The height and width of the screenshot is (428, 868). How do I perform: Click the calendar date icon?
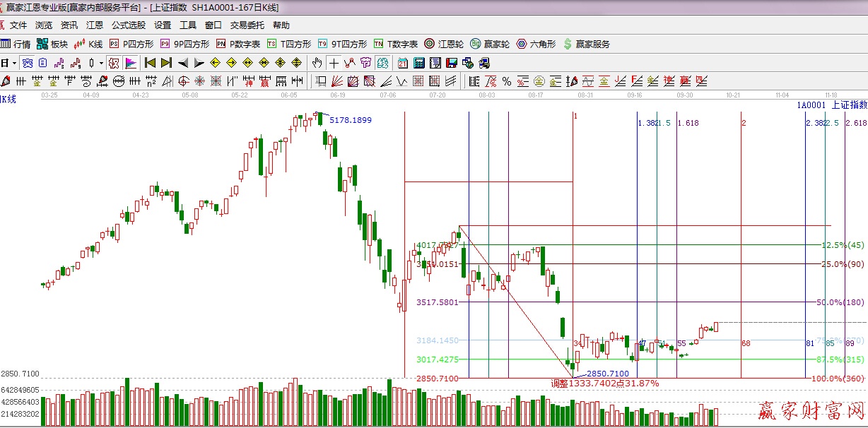[402, 63]
